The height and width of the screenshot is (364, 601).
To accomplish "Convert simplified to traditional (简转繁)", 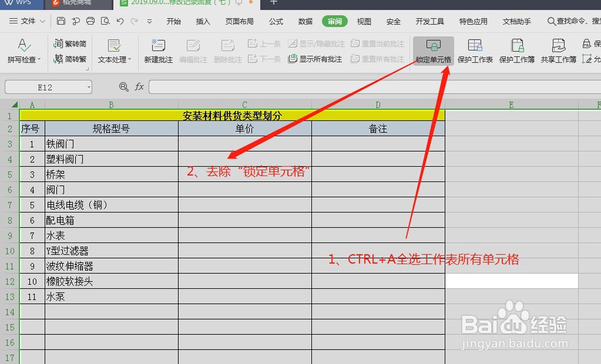I will [x=70, y=59].
